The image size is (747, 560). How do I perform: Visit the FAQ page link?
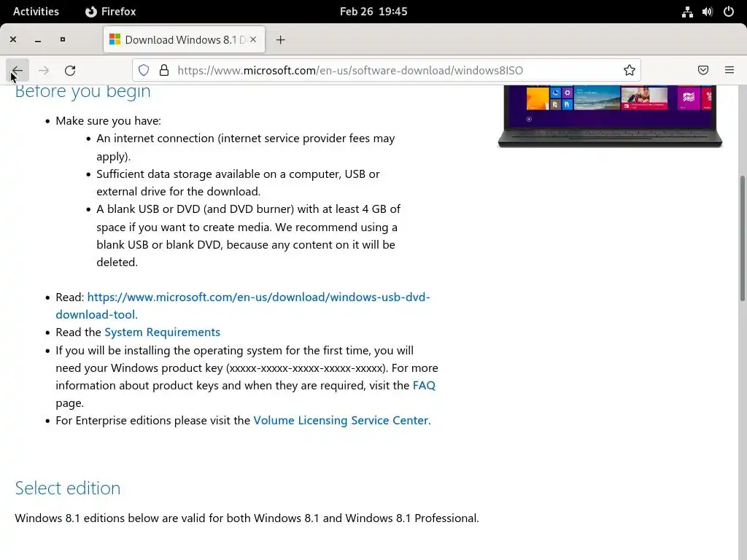(x=424, y=385)
